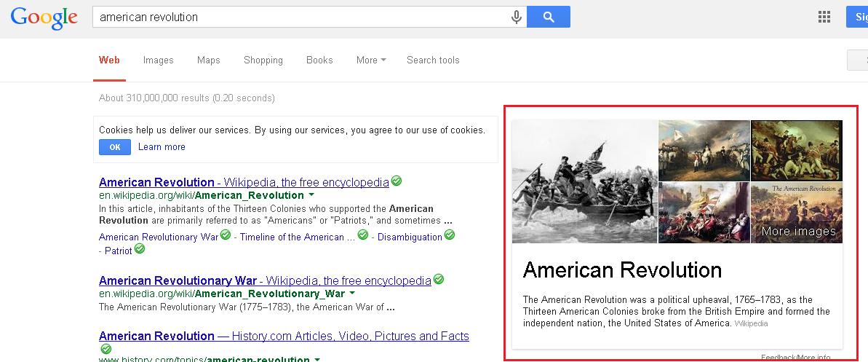This screenshot has height=362, width=868.
Task: Expand dropdown arrow after history.com URL
Action: pyautogui.click(x=317, y=359)
